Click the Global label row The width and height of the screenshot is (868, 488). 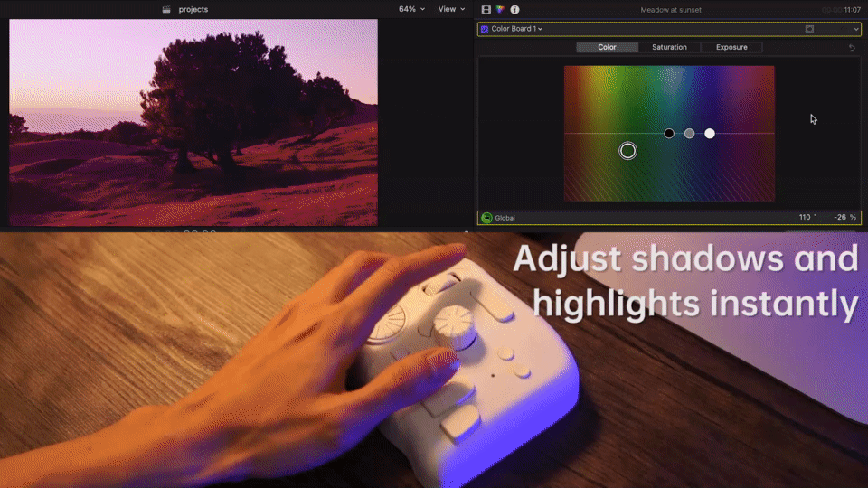pos(669,218)
